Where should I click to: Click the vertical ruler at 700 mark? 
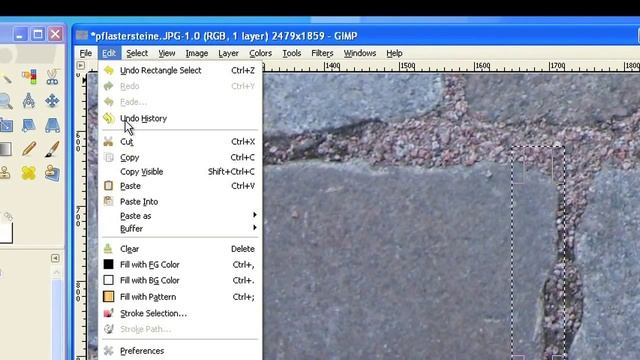(78, 216)
